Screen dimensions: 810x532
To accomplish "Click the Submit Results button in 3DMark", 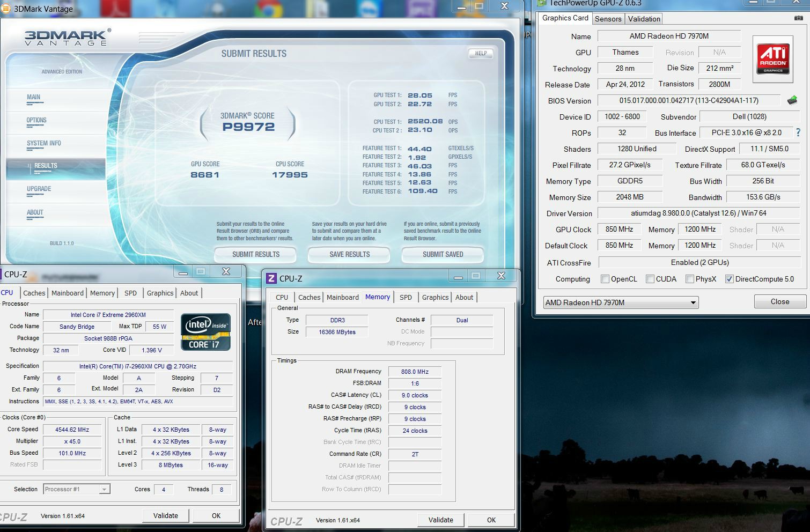I will pos(255,254).
